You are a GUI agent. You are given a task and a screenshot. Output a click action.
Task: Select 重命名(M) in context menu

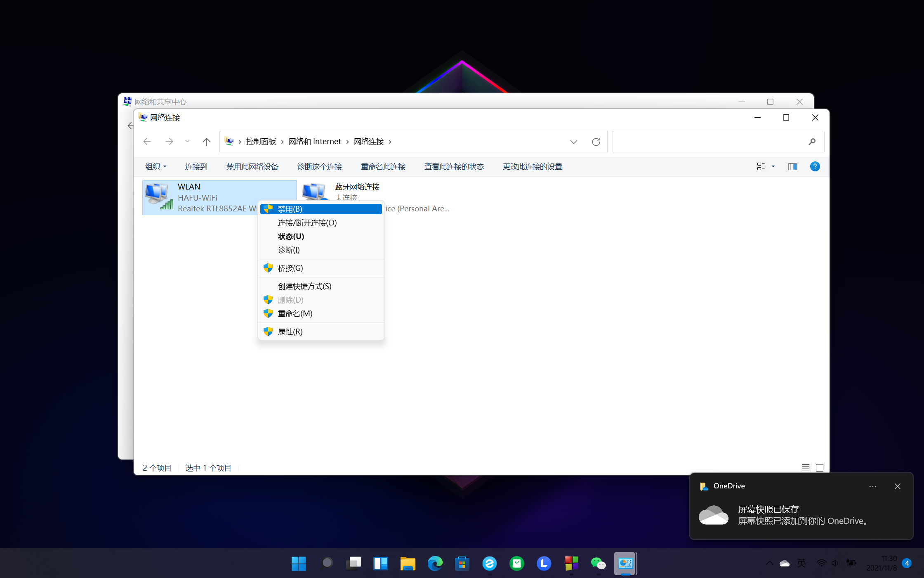click(295, 313)
